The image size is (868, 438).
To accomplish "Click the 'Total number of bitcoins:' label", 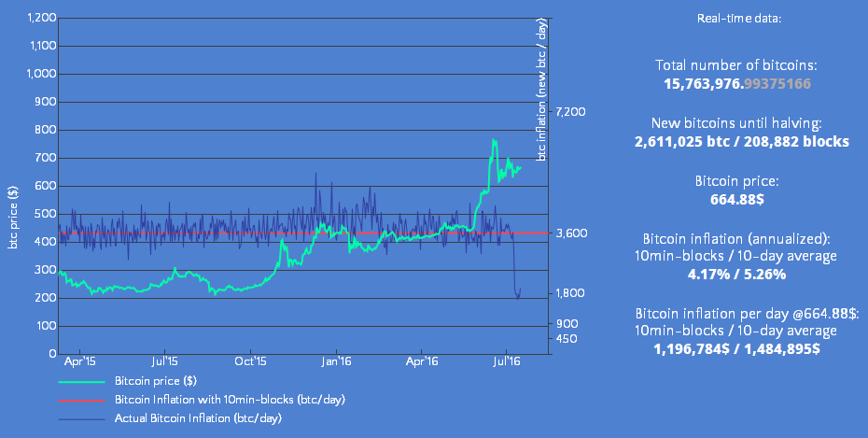I will [x=736, y=65].
